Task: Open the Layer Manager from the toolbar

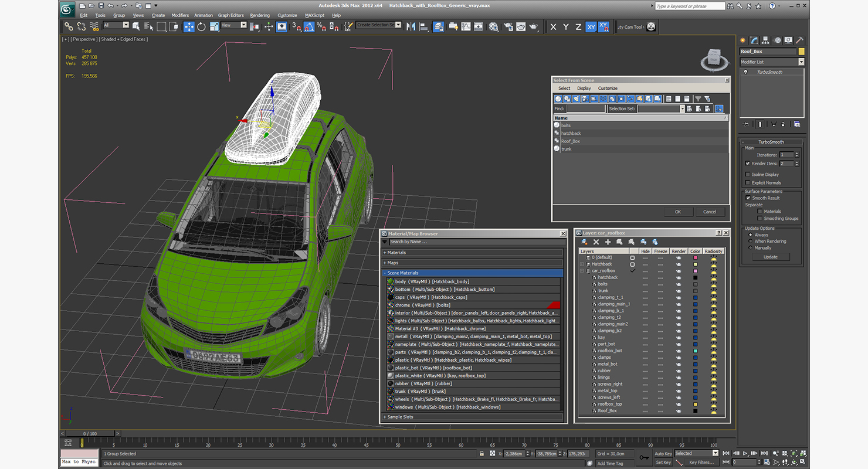Action: click(439, 26)
